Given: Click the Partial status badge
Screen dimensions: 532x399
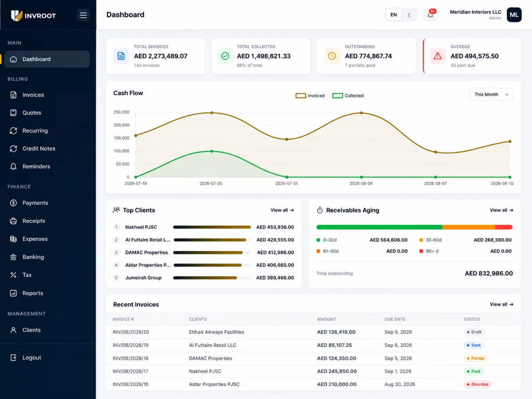Looking at the screenshot, I should click(475, 358).
